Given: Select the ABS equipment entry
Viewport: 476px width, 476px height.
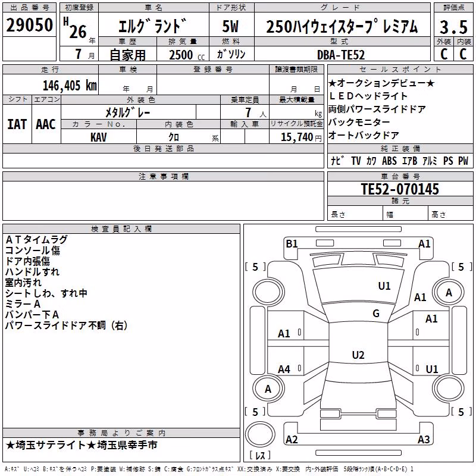Looking at the screenshot, I should click(x=389, y=161).
